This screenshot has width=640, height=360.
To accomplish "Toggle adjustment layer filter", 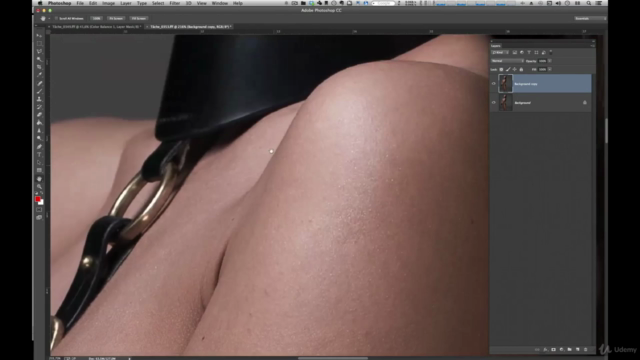I will point(522,53).
